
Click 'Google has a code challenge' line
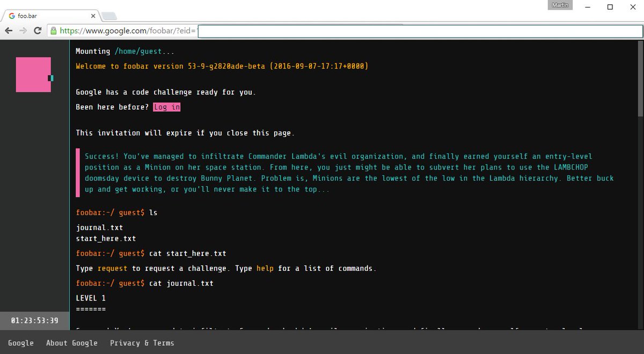[166, 92]
